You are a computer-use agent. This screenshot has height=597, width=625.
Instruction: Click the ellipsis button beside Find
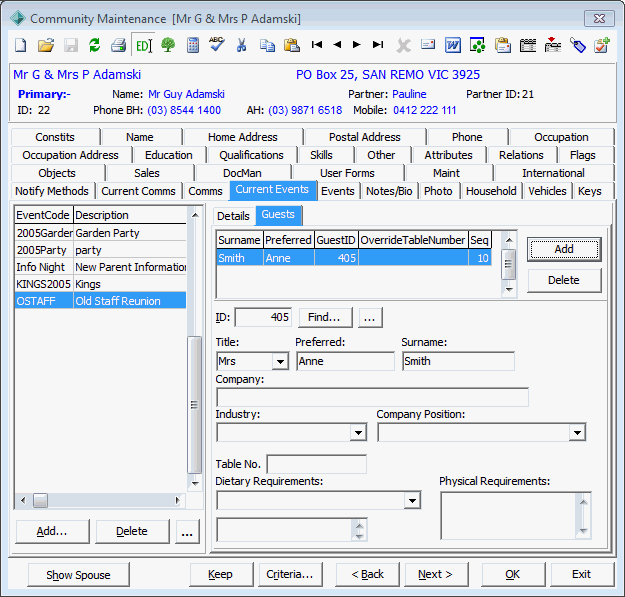tap(370, 317)
